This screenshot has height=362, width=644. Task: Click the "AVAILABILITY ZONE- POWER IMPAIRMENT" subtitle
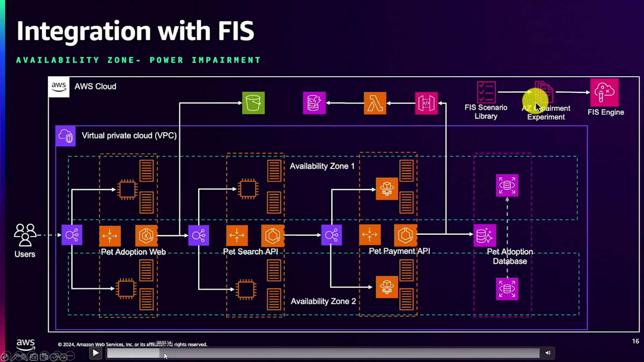pyautogui.click(x=138, y=60)
